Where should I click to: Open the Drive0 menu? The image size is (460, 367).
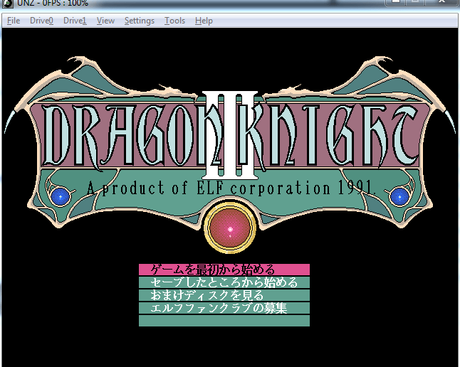tap(41, 21)
